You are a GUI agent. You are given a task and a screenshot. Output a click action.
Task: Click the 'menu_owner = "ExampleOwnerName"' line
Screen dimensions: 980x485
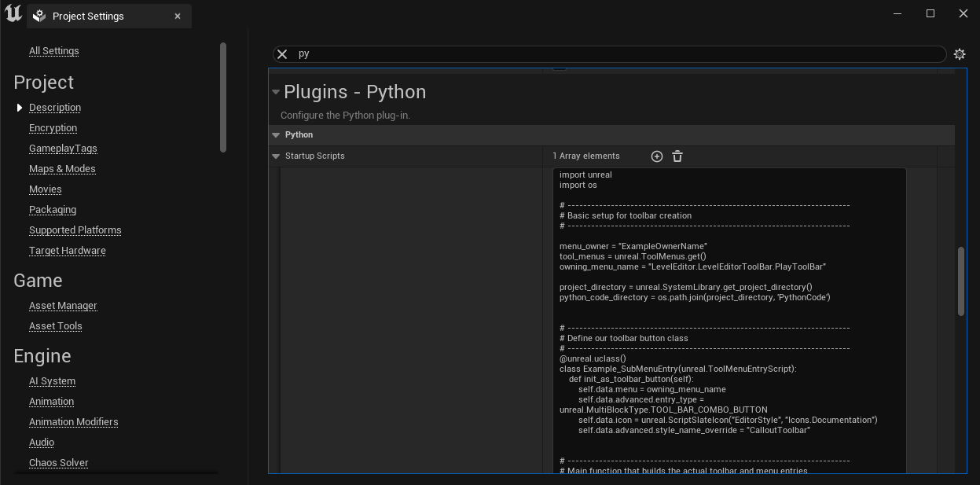coord(633,247)
